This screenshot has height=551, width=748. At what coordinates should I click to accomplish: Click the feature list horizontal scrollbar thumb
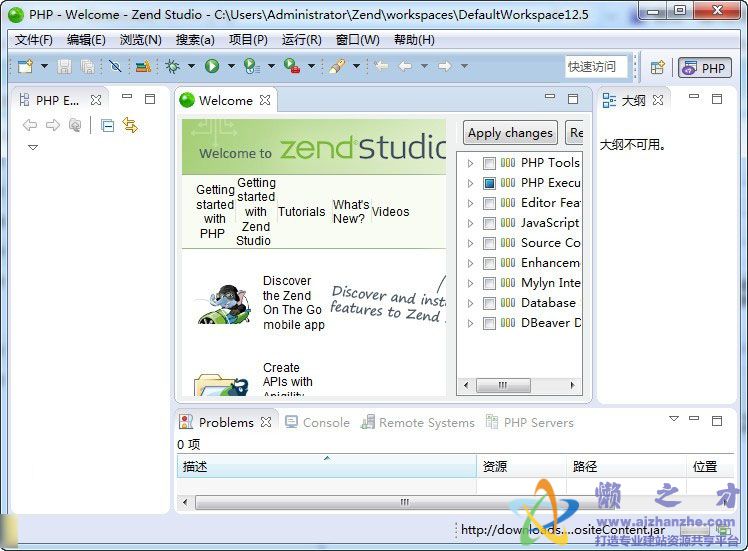(503, 385)
